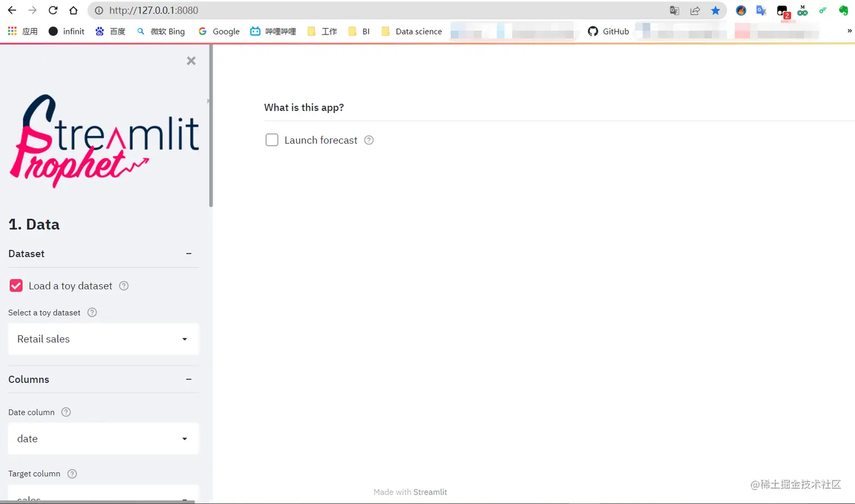Show help for Select a toy dataset

92,312
